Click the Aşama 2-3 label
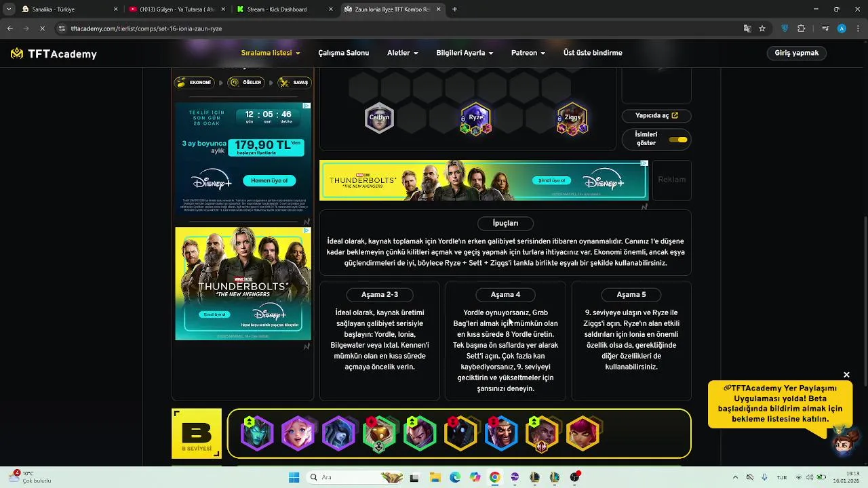This screenshot has width=868, height=488. pos(380,294)
